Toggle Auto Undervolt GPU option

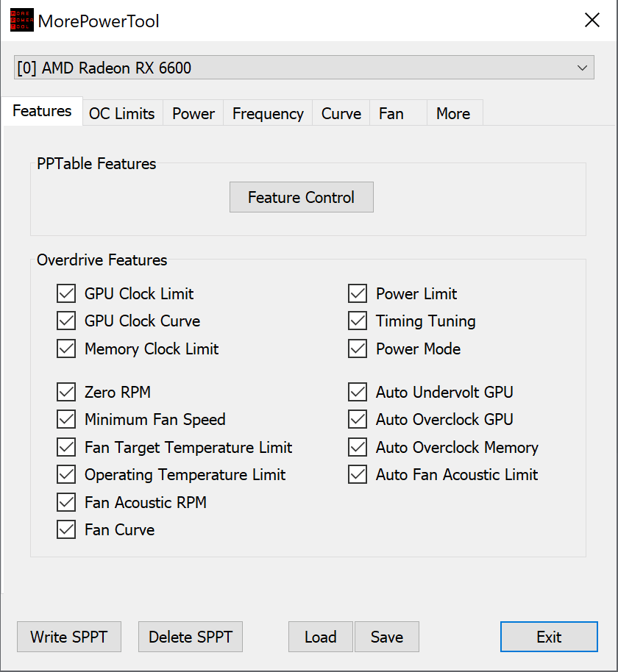pyautogui.click(x=358, y=392)
